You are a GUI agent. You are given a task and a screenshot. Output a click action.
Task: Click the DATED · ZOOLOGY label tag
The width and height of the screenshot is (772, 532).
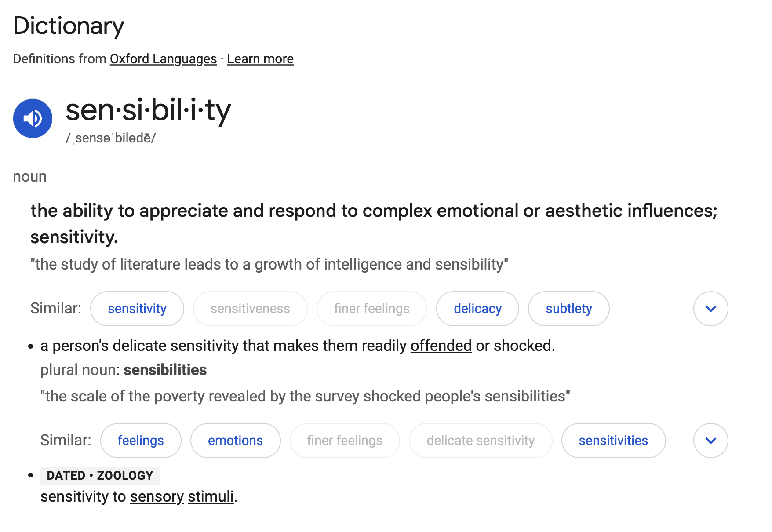click(x=100, y=476)
